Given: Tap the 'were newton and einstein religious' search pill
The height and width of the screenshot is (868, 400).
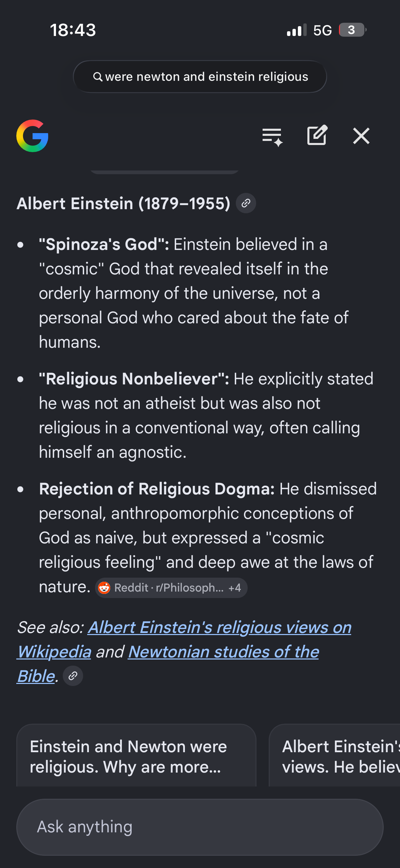Looking at the screenshot, I should [200, 77].
